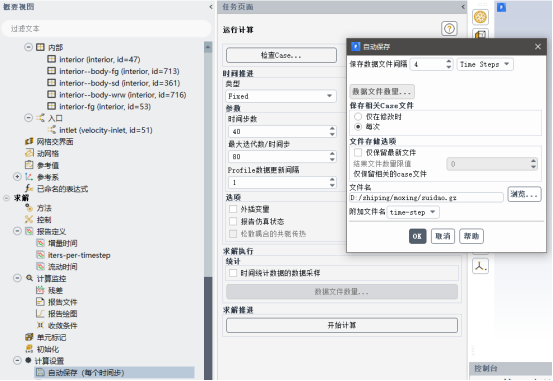553x381 pixels.
Task: Select 每次 radio button
Action: (358, 126)
